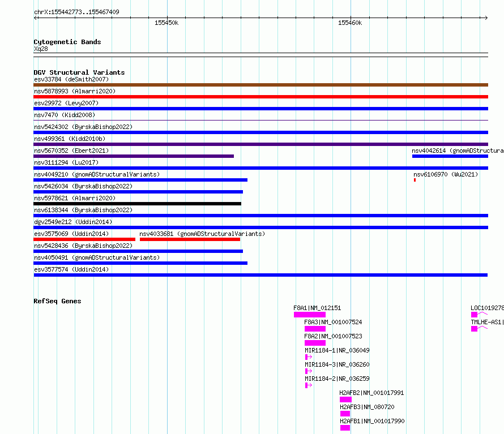Click F8A2|NM_001007523 gene label
Screen dimensions: 504x434
click(x=333, y=336)
